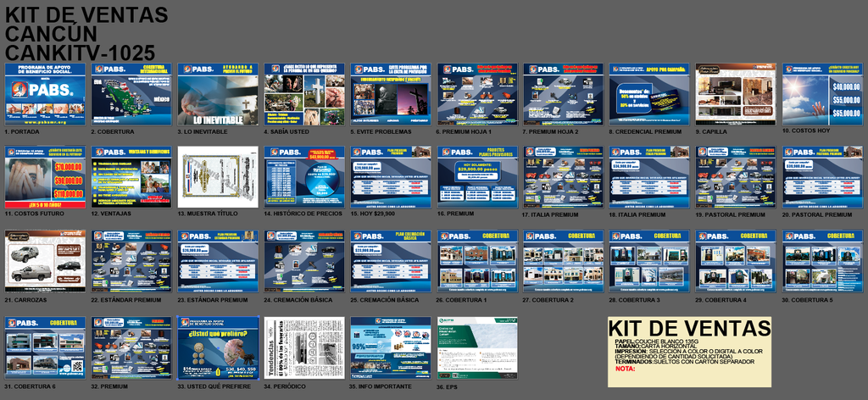Open the 13. MUESTRA TÍTULO certificate thumbnail
This screenshot has width=868, height=400.
218,177
